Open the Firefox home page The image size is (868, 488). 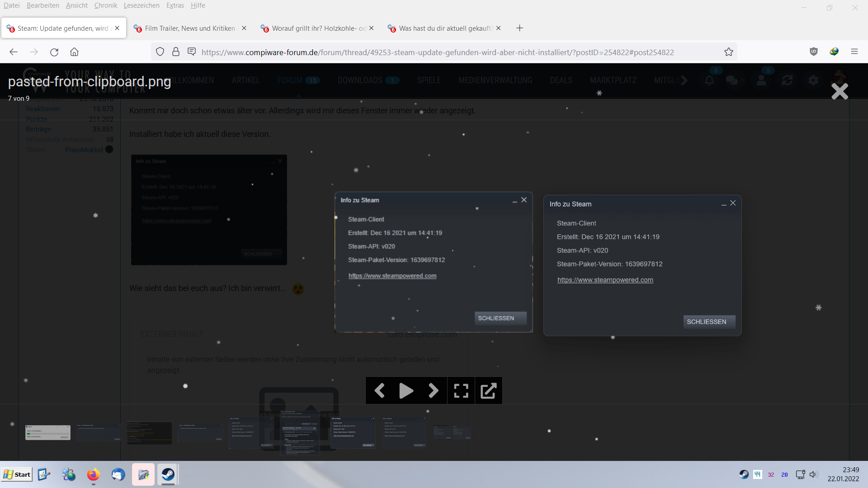[x=74, y=52]
